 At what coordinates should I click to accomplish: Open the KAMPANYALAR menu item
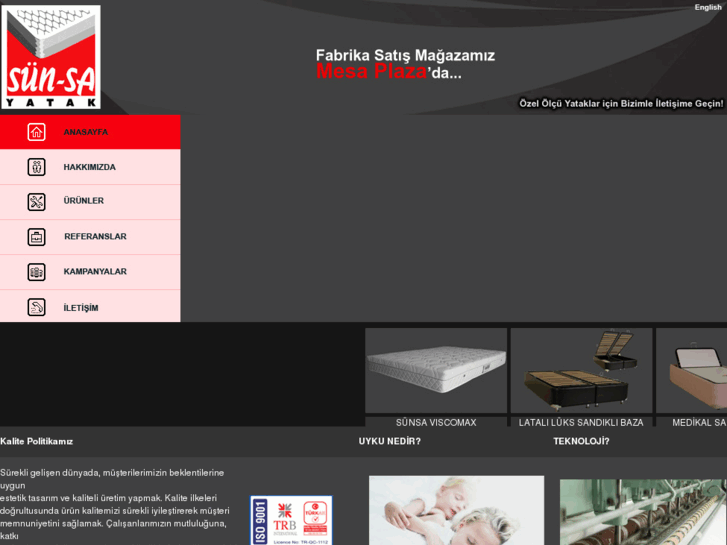pos(90,272)
